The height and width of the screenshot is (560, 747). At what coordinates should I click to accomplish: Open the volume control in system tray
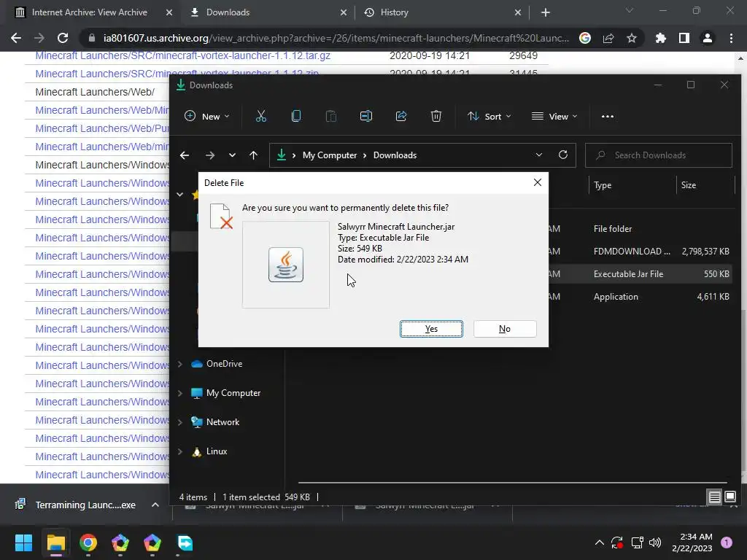pyautogui.click(x=655, y=542)
